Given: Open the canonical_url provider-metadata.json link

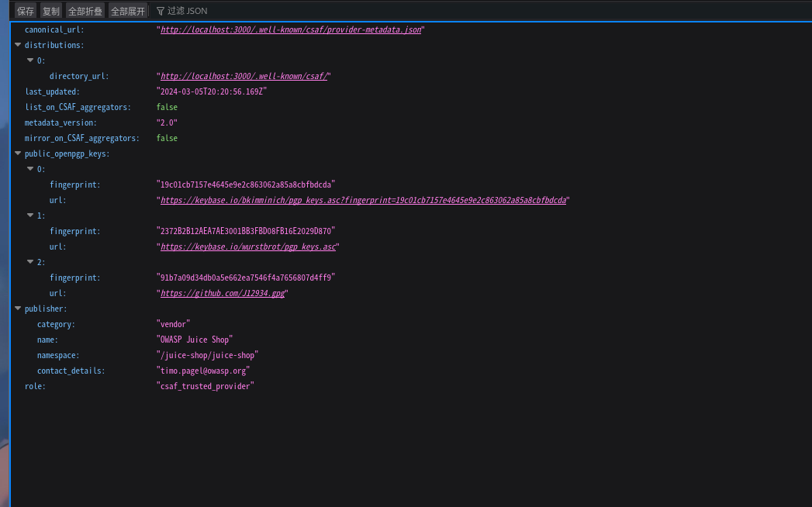Looking at the screenshot, I should coord(291,29).
